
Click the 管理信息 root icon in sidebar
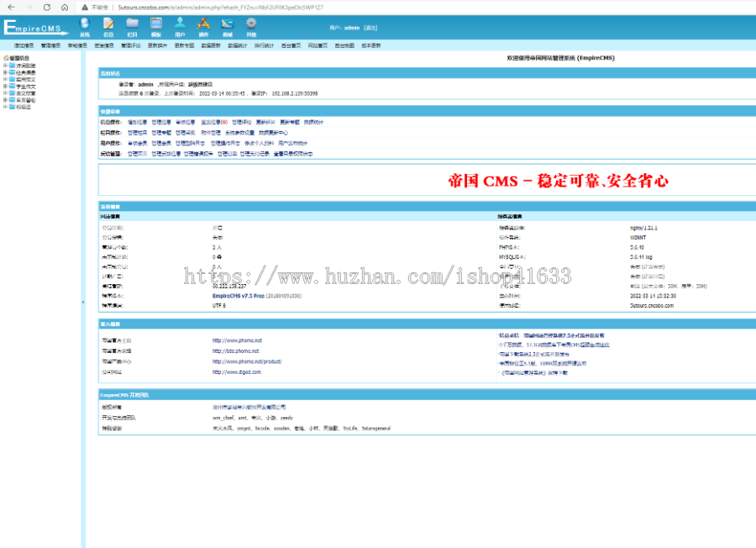(6, 58)
